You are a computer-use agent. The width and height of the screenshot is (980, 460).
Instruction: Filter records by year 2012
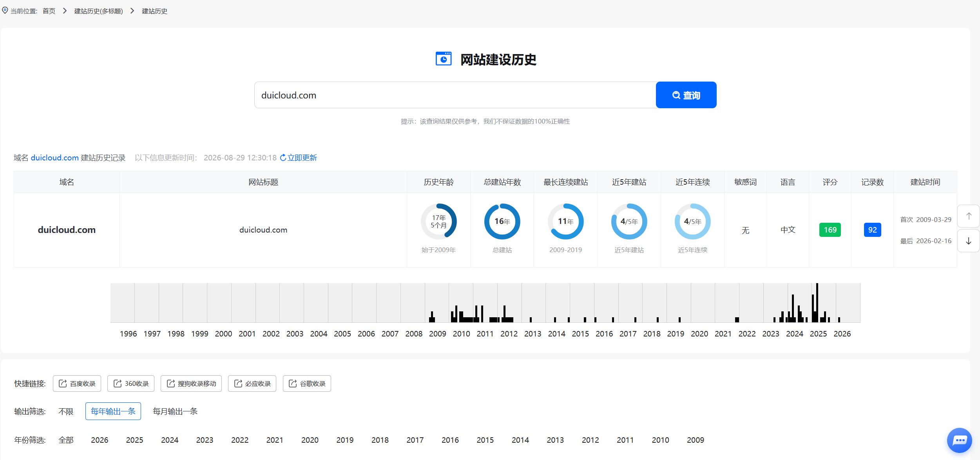point(591,440)
